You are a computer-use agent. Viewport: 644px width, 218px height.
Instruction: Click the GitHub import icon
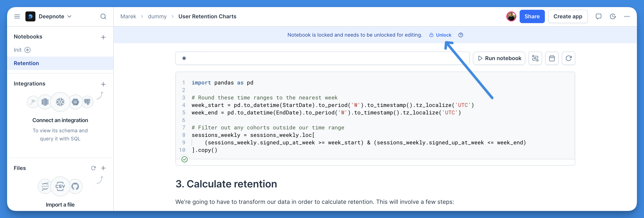75,186
